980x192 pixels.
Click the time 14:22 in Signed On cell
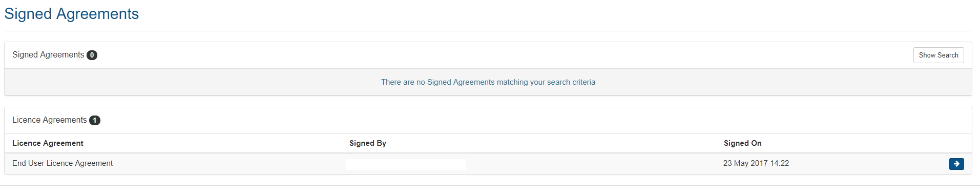pos(780,163)
